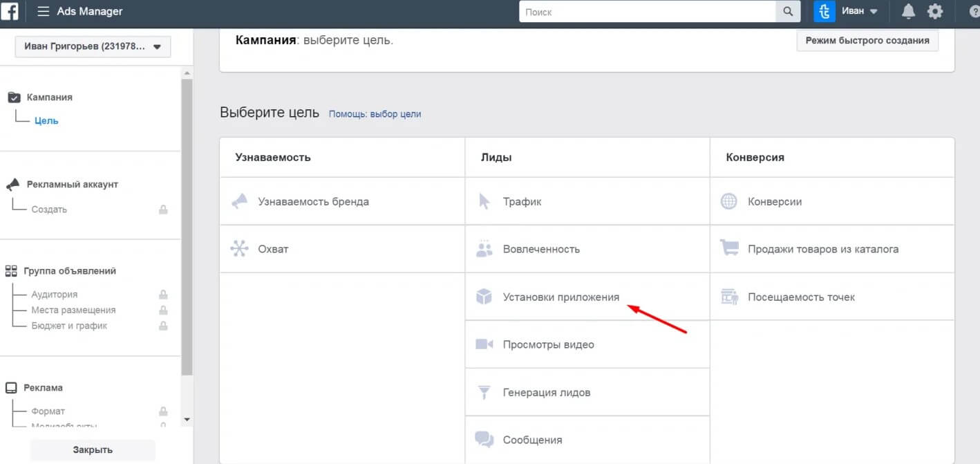Viewport: 980px width, 464px height.
Task: Click the Кампания folder icon
Action: [14, 98]
